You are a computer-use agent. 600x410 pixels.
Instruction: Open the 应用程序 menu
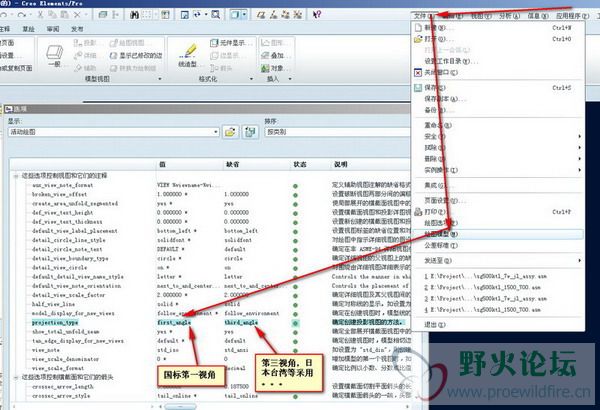click(572, 16)
